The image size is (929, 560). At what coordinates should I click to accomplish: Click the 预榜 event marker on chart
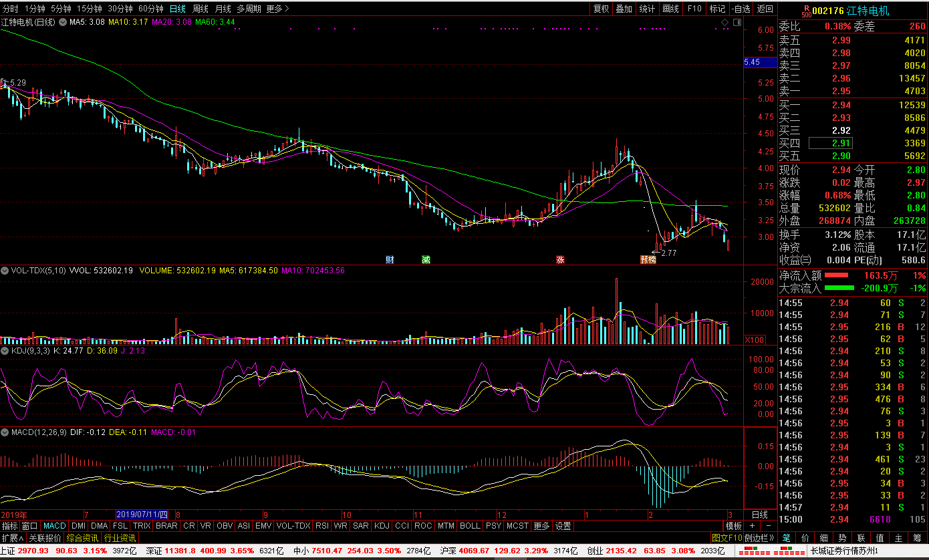pos(648,259)
